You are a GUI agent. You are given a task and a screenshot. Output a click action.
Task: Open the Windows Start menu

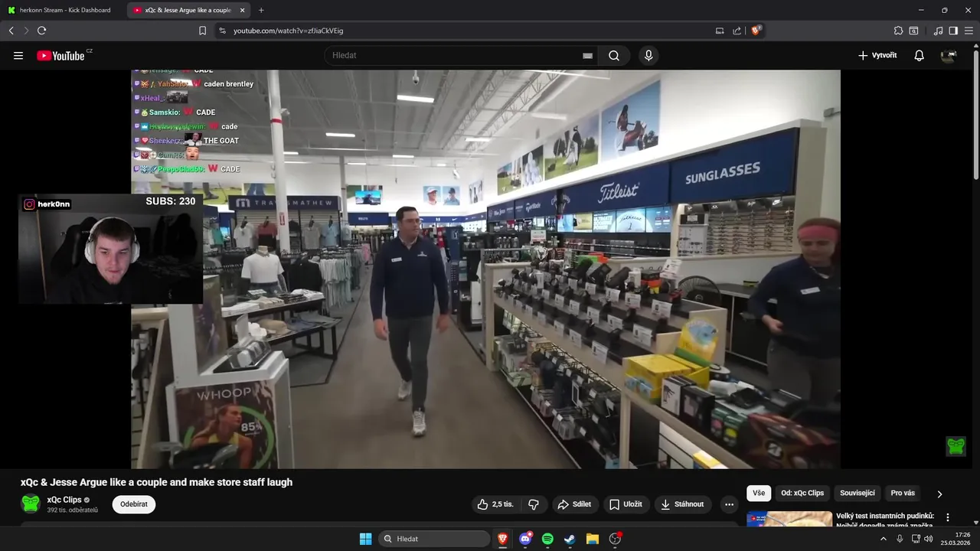pos(365,539)
